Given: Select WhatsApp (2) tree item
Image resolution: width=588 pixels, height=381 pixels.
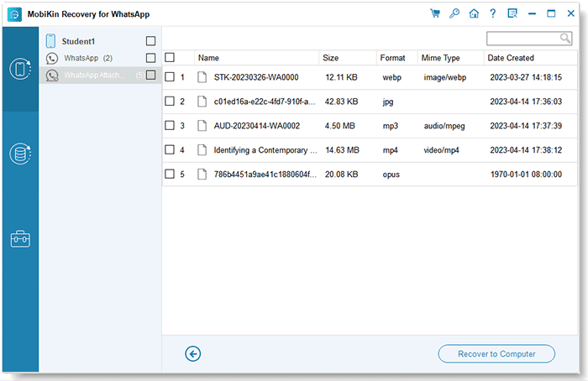Looking at the screenshot, I should 101,58.
